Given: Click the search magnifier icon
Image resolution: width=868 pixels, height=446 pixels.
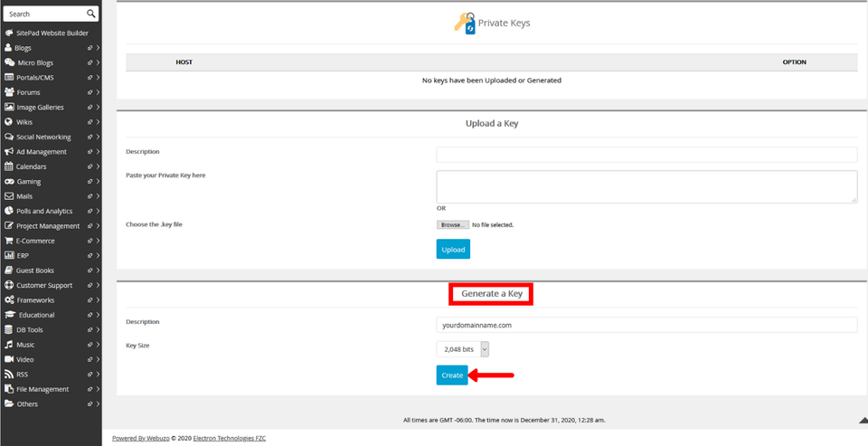Looking at the screenshot, I should click(91, 14).
